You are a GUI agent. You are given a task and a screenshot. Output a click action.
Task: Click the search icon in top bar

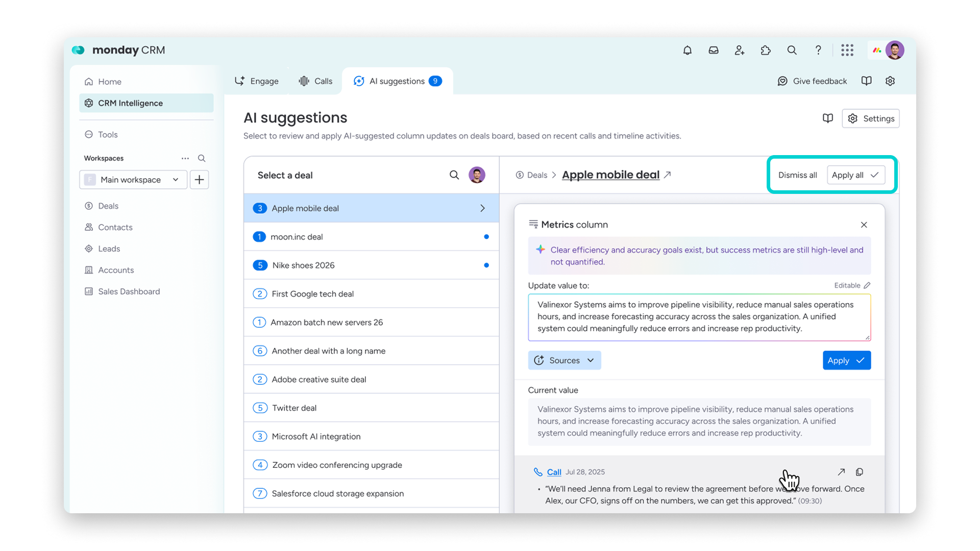click(x=792, y=50)
